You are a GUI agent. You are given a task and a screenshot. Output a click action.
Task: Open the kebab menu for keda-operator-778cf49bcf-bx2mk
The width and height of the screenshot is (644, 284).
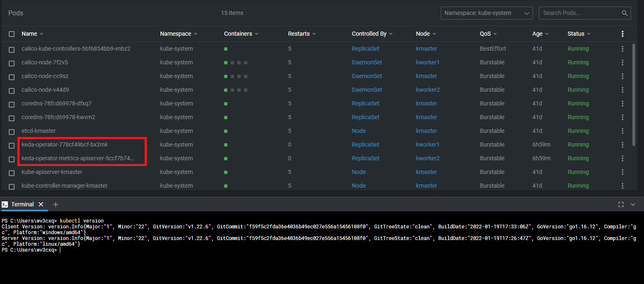point(622,144)
